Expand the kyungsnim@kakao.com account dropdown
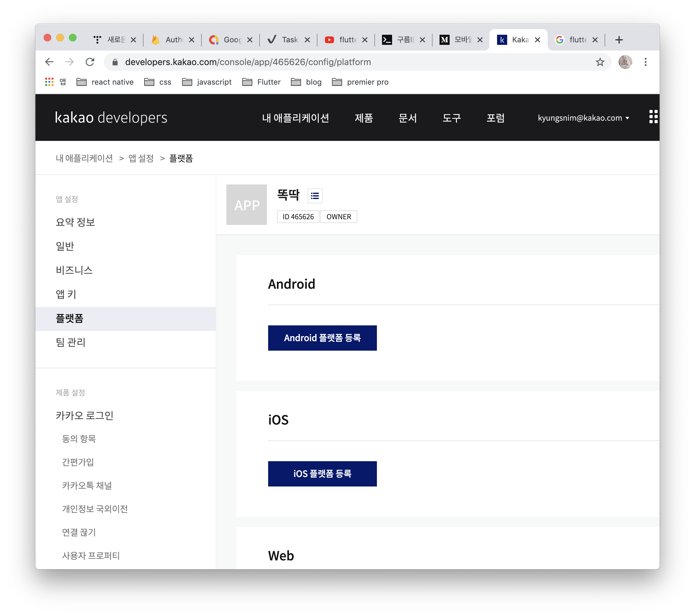 (583, 118)
